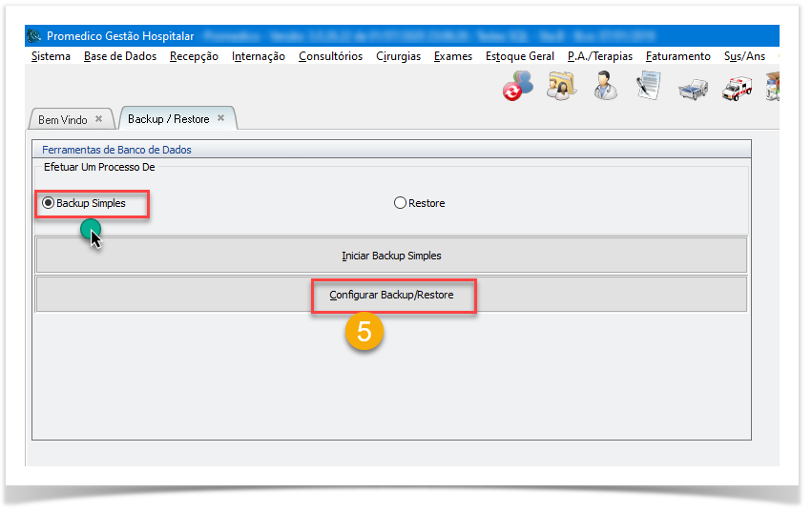This screenshot has width=812, height=513.
Task: Expand the Internação menu
Action: [x=258, y=56]
